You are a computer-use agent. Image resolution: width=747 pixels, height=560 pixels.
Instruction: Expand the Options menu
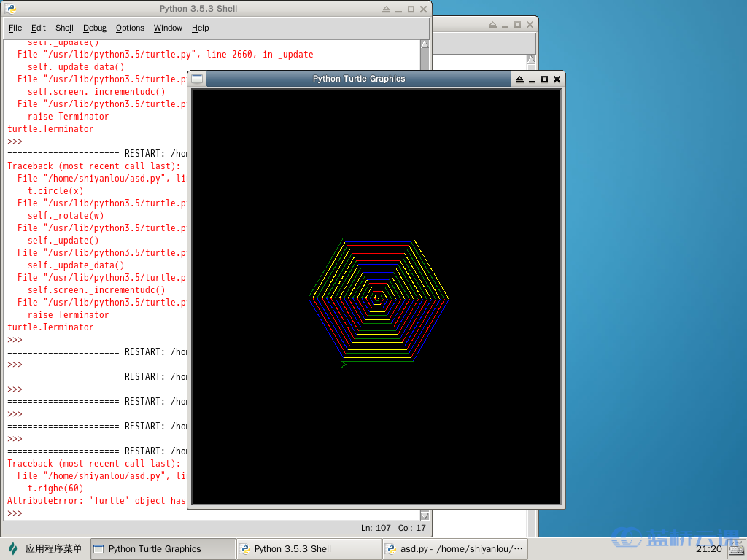coord(130,28)
